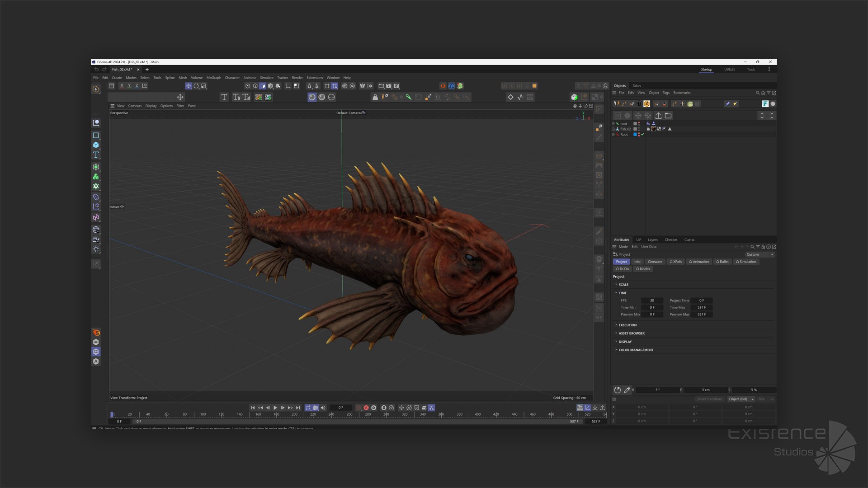
Task: Open the Simulation project tab
Action: [x=746, y=262]
